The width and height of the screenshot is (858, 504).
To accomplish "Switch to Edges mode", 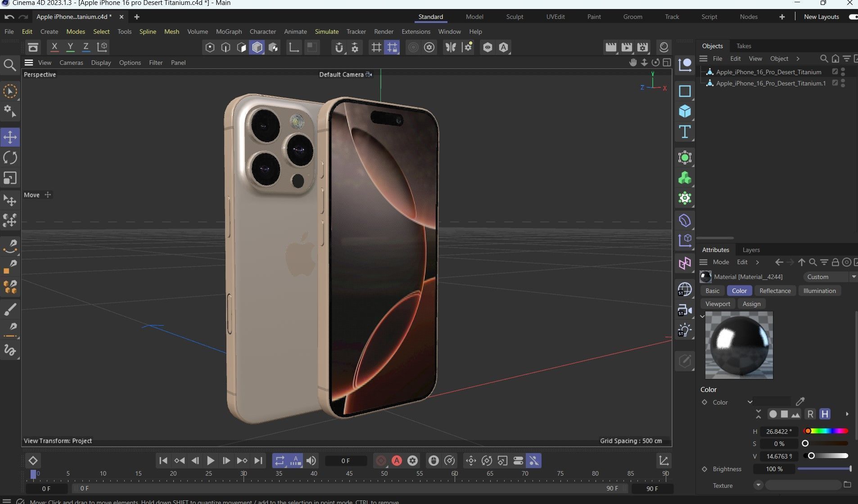I will tap(226, 47).
